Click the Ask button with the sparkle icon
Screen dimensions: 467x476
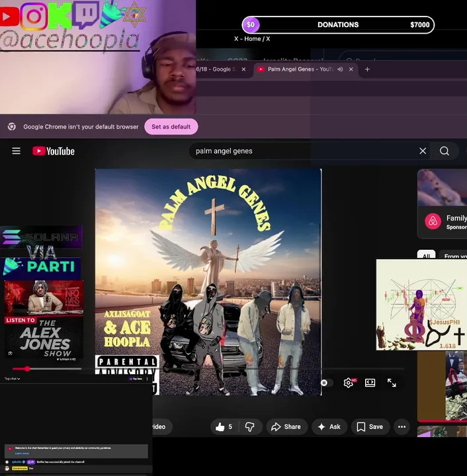point(329,427)
